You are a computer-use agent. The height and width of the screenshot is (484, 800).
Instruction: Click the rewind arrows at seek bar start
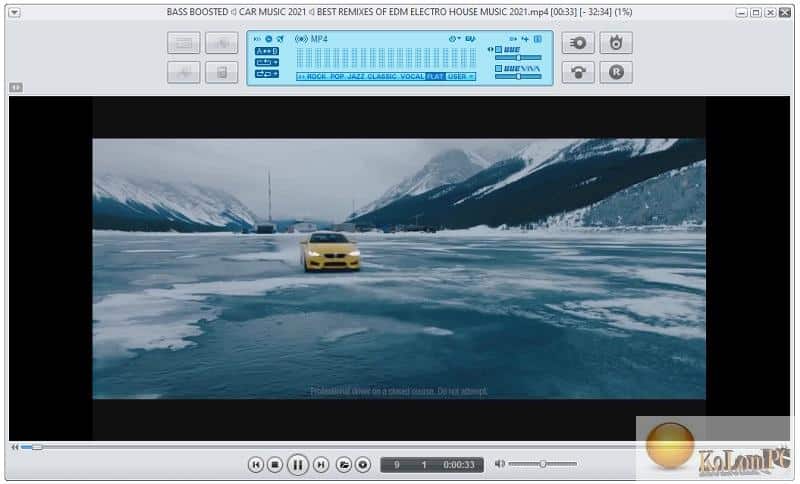pyautogui.click(x=14, y=447)
